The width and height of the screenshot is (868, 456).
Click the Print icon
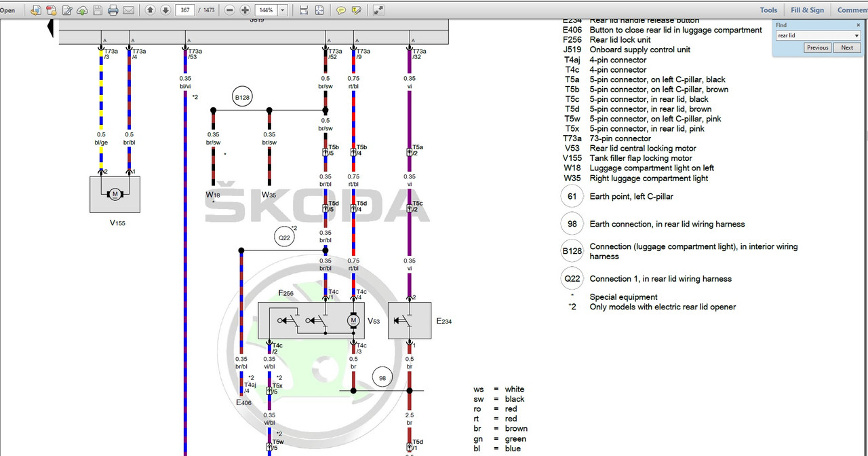coord(113,10)
